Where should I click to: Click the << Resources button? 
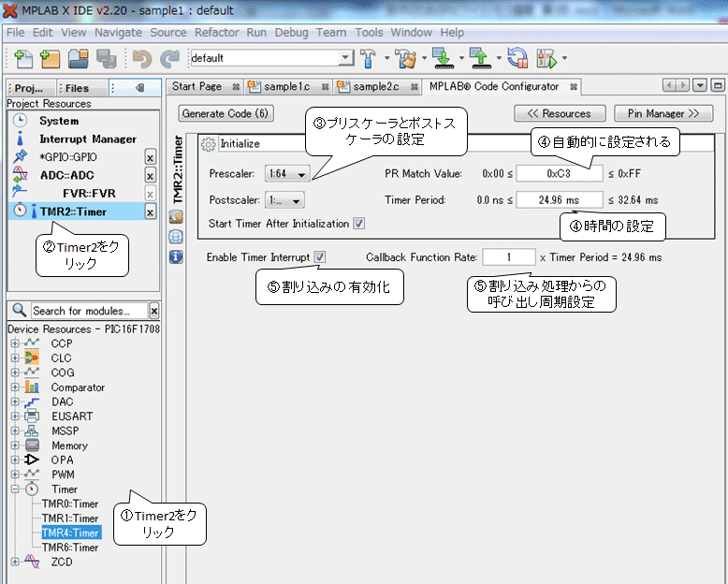560,114
